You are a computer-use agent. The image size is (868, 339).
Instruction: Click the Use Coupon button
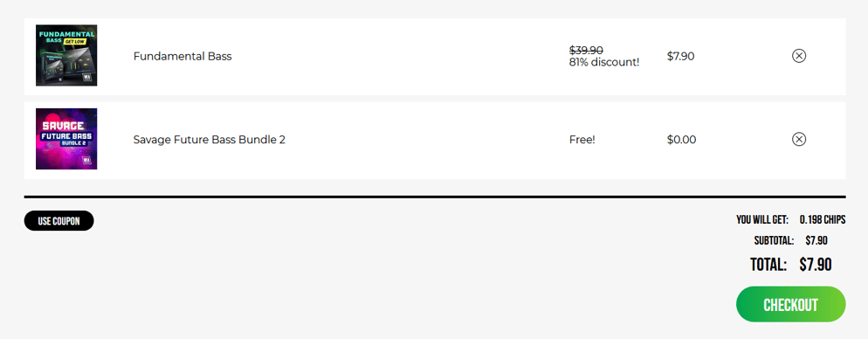[59, 221]
